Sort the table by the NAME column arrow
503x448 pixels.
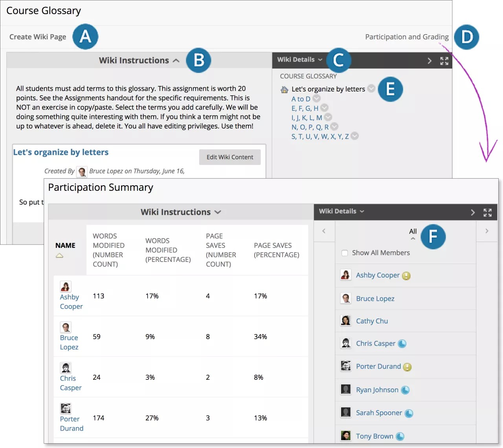click(59, 256)
